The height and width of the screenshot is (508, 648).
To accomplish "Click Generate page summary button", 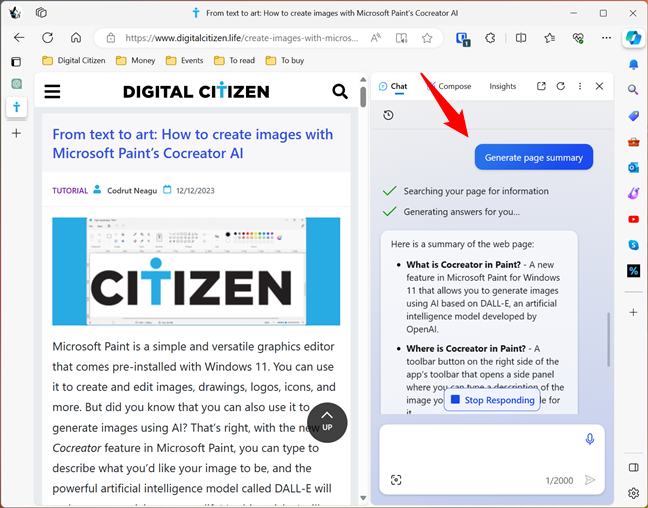I will click(x=534, y=157).
